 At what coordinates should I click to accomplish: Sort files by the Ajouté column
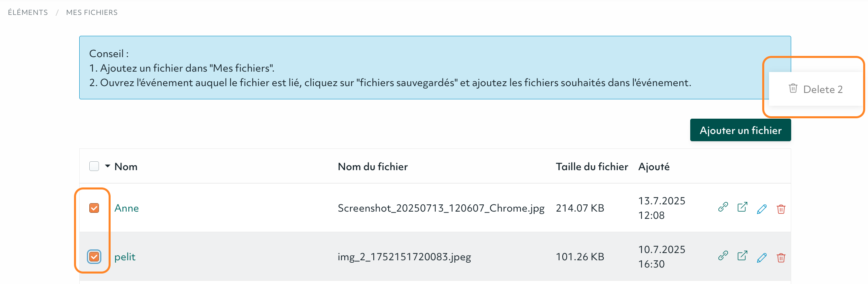point(654,166)
